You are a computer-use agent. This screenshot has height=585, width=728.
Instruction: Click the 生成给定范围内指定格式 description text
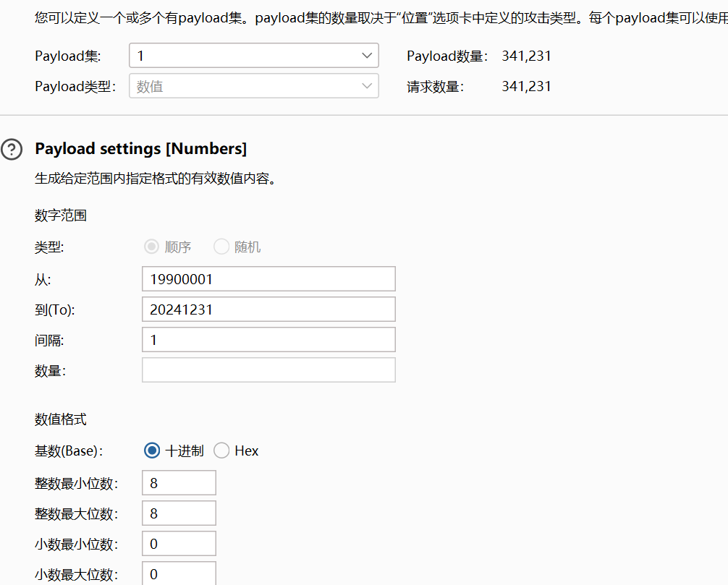(155, 179)
